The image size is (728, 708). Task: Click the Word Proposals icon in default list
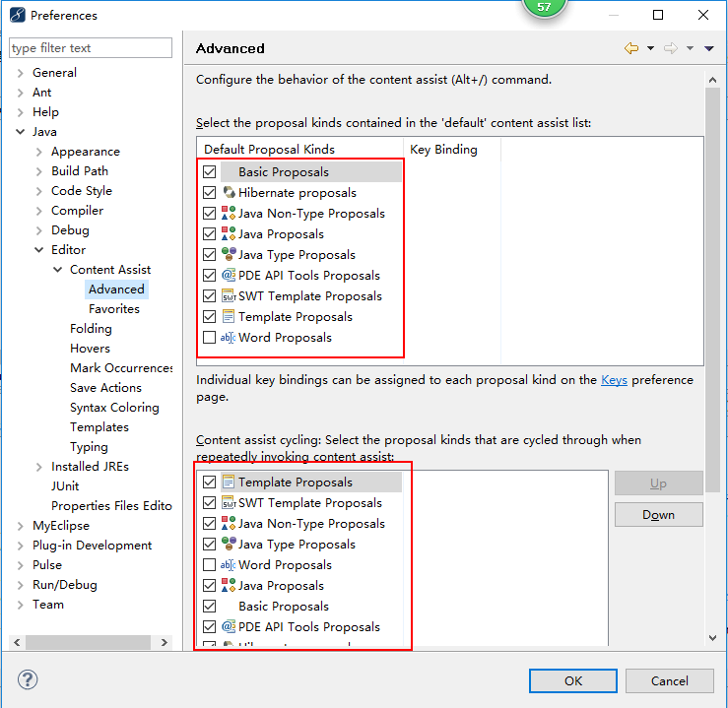229,338
